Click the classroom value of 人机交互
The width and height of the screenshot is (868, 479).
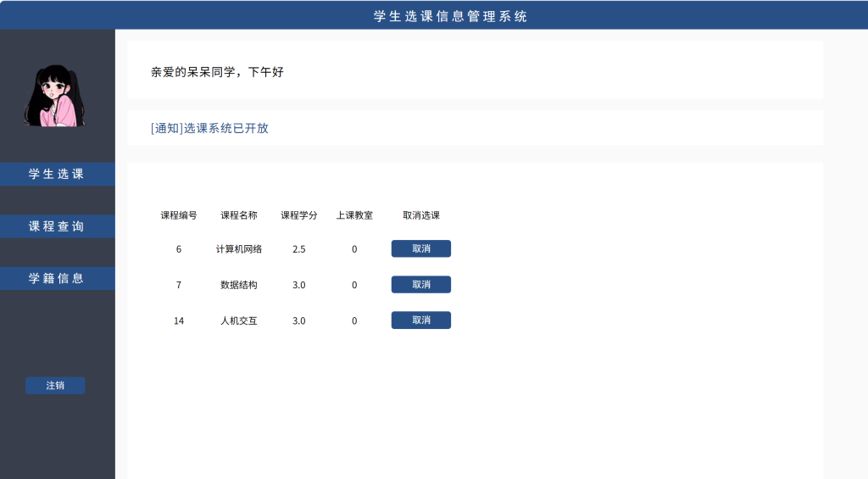coord(354,320)
